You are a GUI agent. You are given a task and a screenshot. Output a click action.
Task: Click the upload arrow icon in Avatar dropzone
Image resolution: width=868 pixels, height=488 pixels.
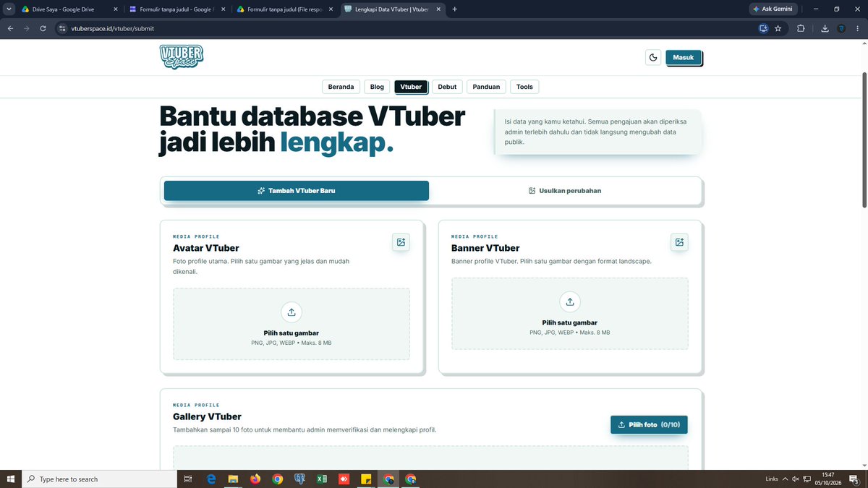click(292, 312)
